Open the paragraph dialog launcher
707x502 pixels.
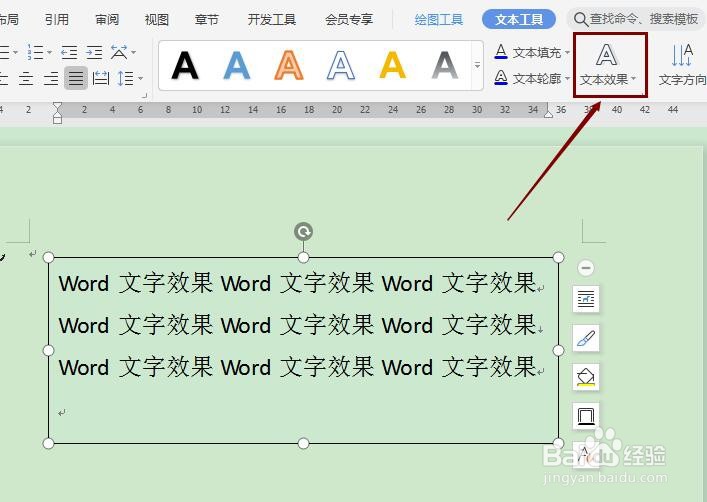pos(145,96)
